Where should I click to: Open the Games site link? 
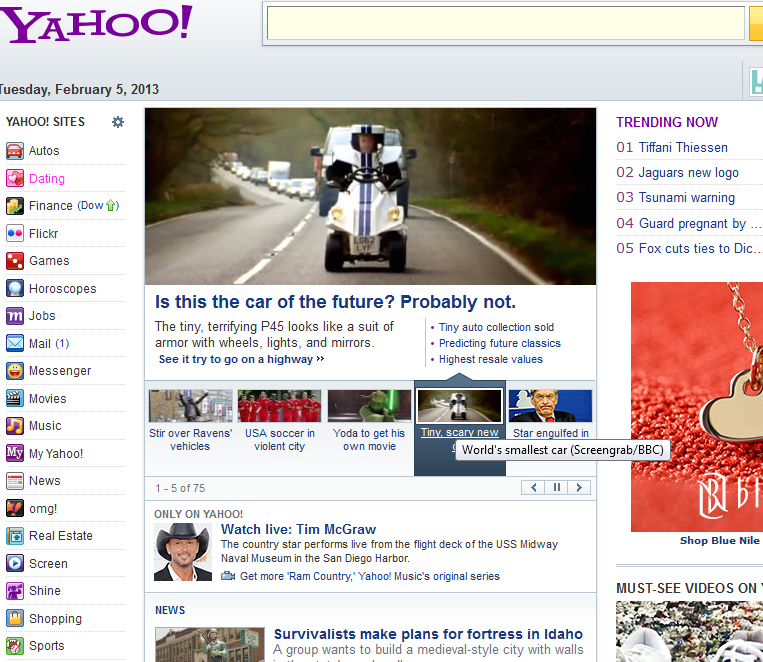(x=49, y=261)
